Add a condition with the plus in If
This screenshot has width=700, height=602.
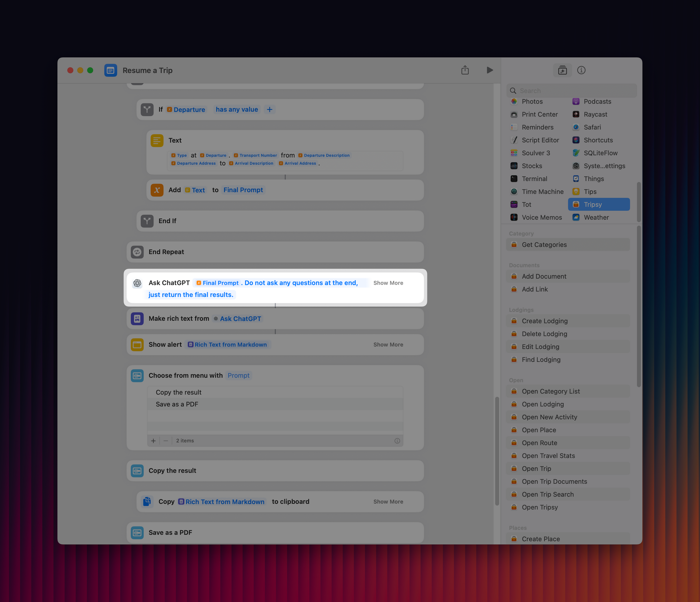(x=269, y=109)
